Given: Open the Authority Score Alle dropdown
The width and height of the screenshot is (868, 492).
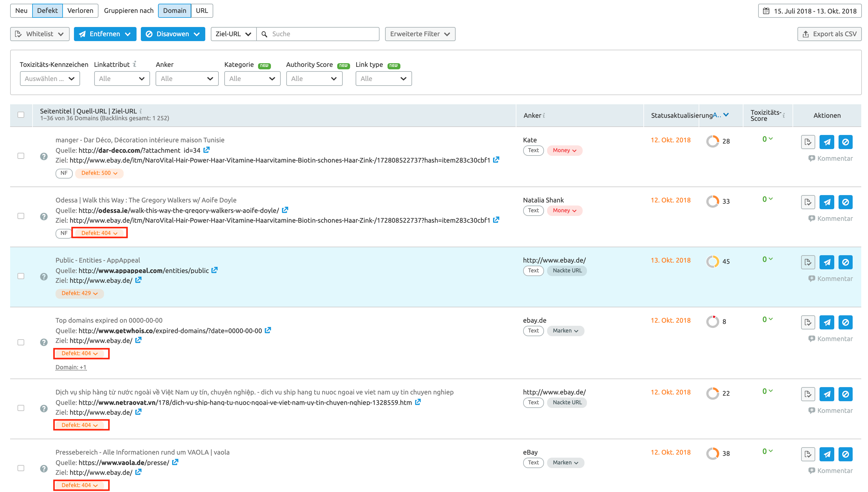Looking at the screenshot, I should tap(314, 79).
